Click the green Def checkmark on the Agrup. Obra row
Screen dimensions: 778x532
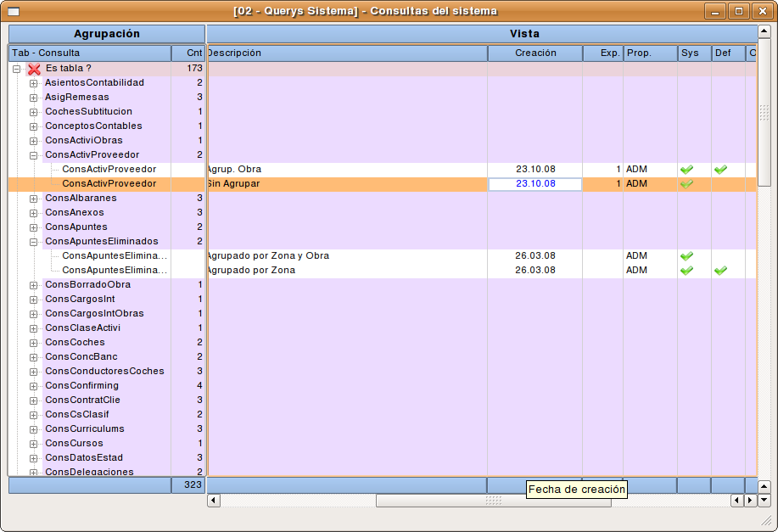click(x=720, y=169)
